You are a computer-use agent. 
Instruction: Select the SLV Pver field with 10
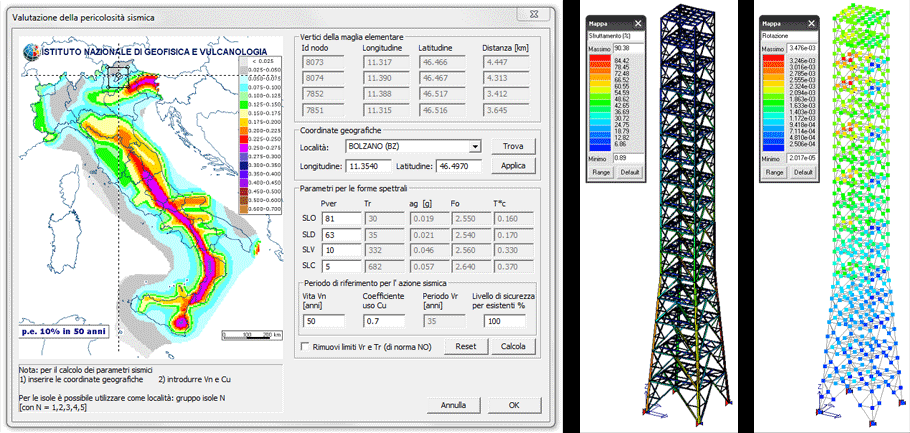340,250
